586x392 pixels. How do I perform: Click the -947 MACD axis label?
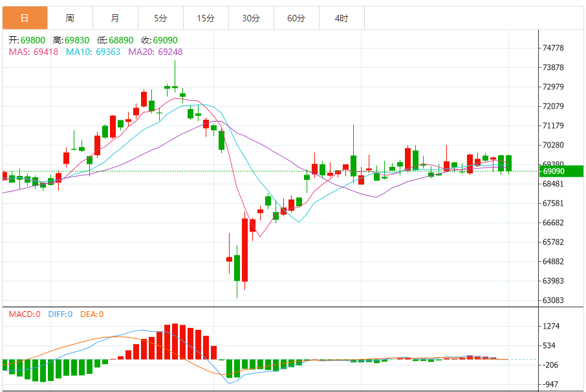point(550,384)
